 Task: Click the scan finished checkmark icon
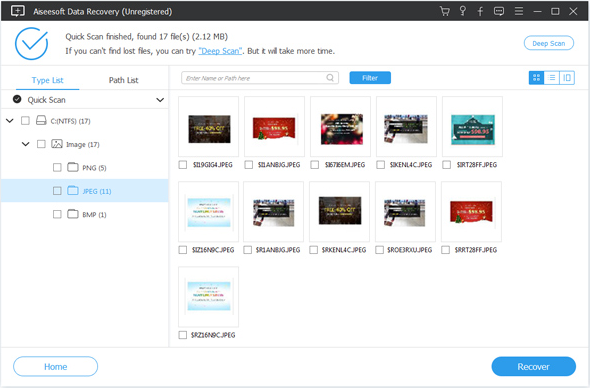pos(32,44)
